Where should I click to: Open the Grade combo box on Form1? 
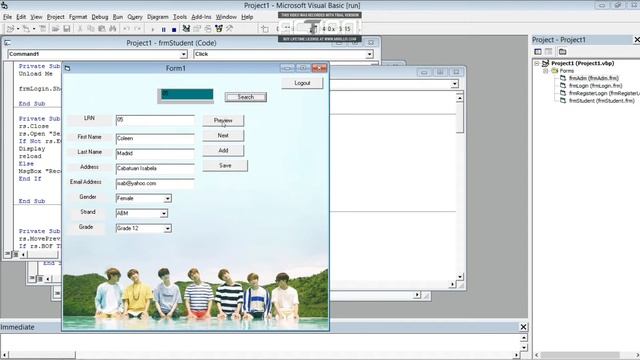tap(167, 229)
